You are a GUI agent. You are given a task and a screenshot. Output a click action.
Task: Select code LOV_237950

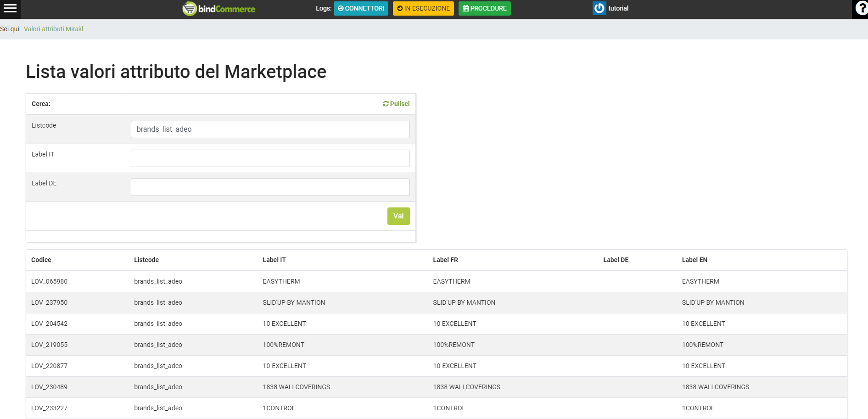[49, 302]
